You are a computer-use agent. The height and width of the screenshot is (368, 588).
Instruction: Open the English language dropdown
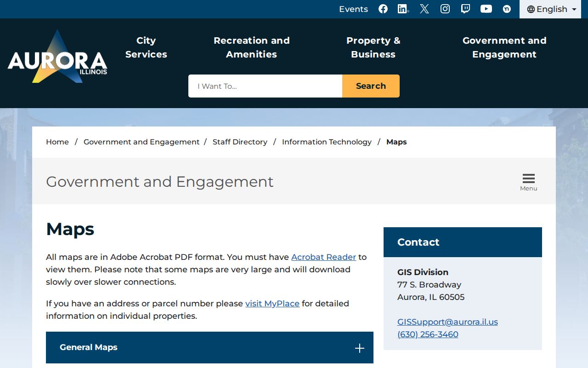pos(551,9)
